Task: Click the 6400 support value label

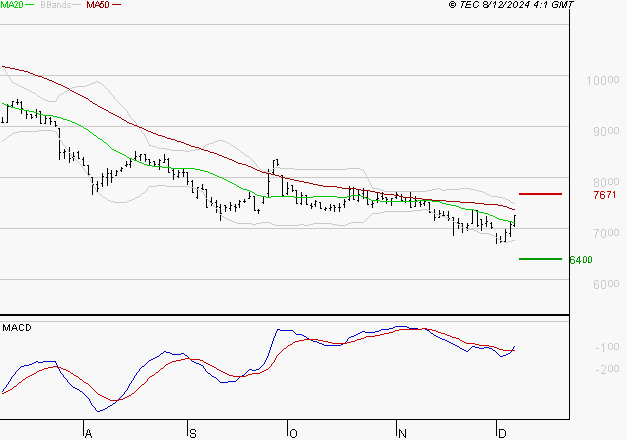Action: click(580, 260)
